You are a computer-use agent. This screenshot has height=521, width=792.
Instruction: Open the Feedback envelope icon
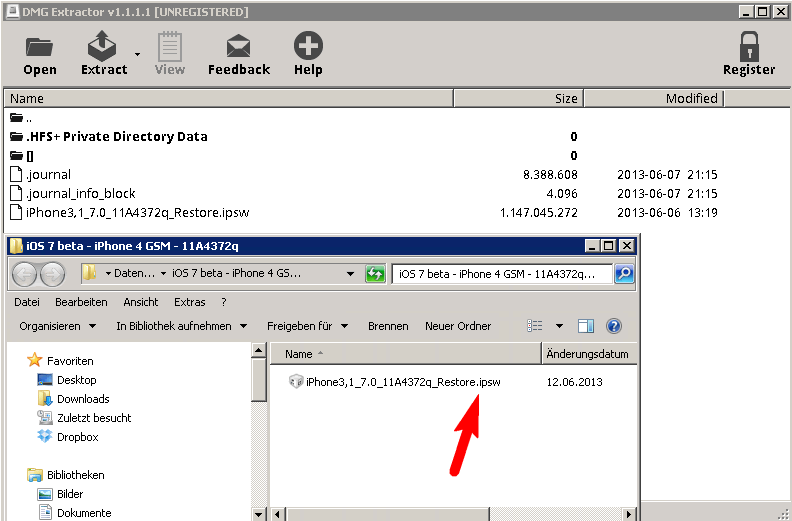pyautogui.click(x=238, y=46)
